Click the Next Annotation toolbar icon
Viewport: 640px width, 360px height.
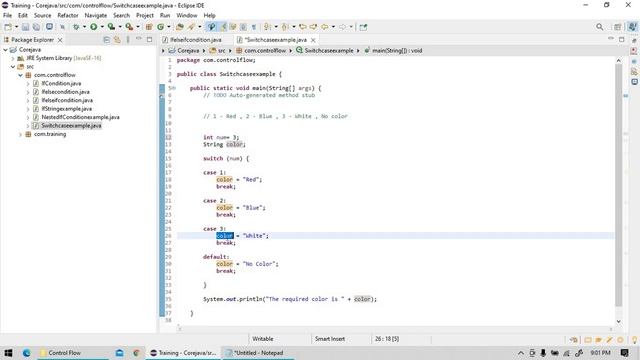point(267,27)
